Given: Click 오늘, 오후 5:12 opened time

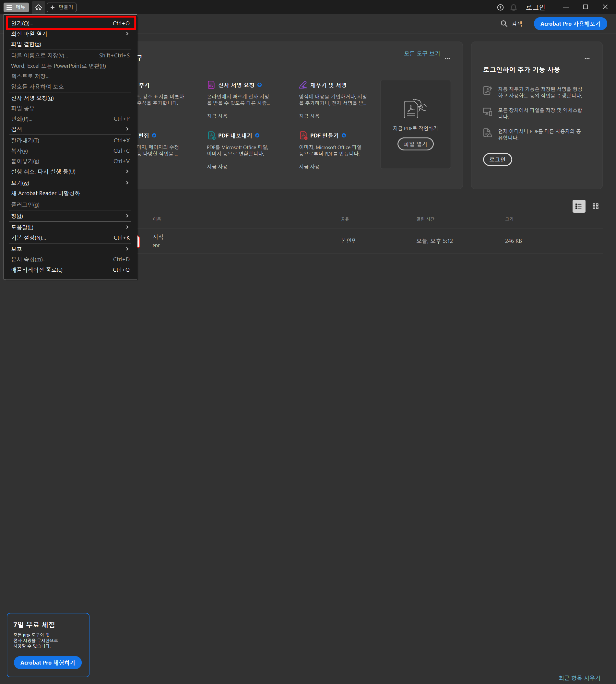Looking at the screenshot, I should click(434, 241).
